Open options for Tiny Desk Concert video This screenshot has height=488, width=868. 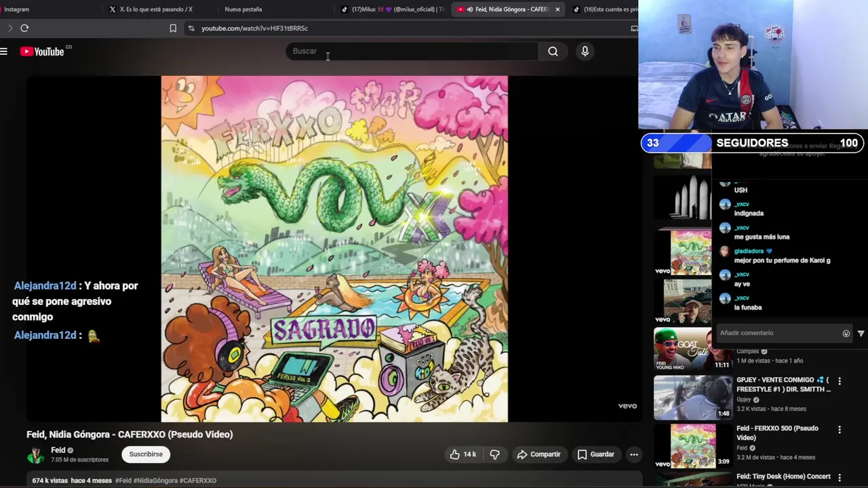[840, 478]
